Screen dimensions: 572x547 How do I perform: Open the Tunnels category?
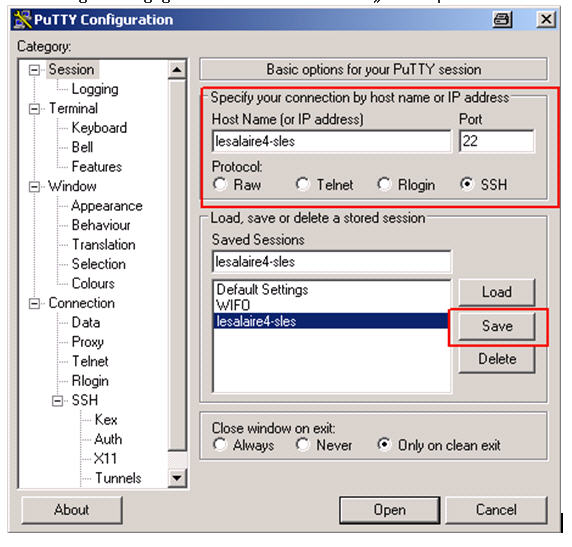[x=118, y=478]
